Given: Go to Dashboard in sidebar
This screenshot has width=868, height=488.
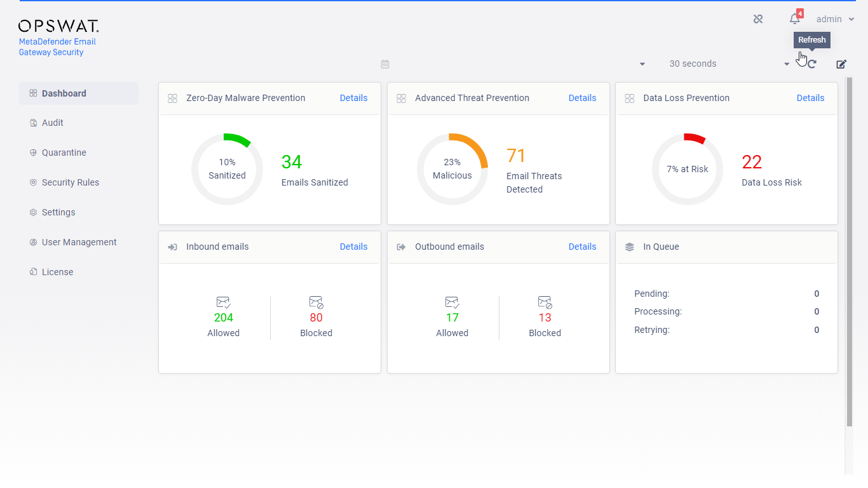Looking at the screenshot, I should click(x=79, y=93).
